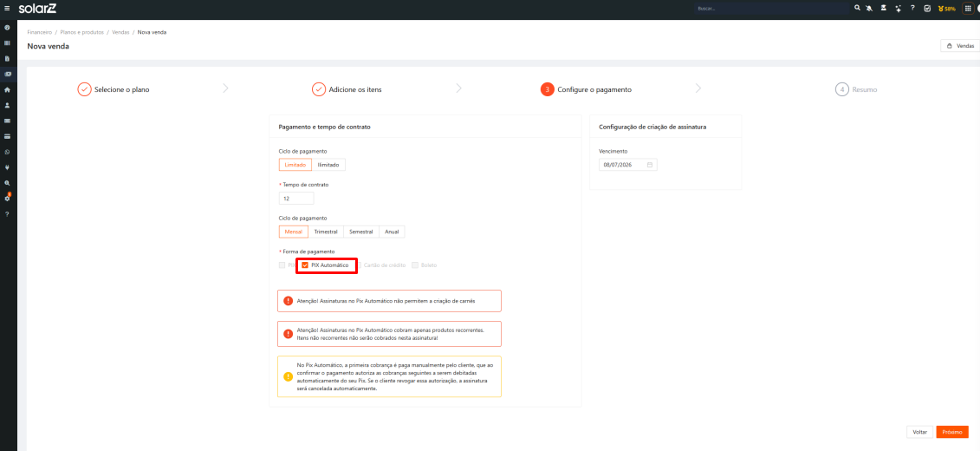The width and height of the screenshot is (980, 451).
Task: Open the kanban columns icon in sidebar
Action: 7,43
